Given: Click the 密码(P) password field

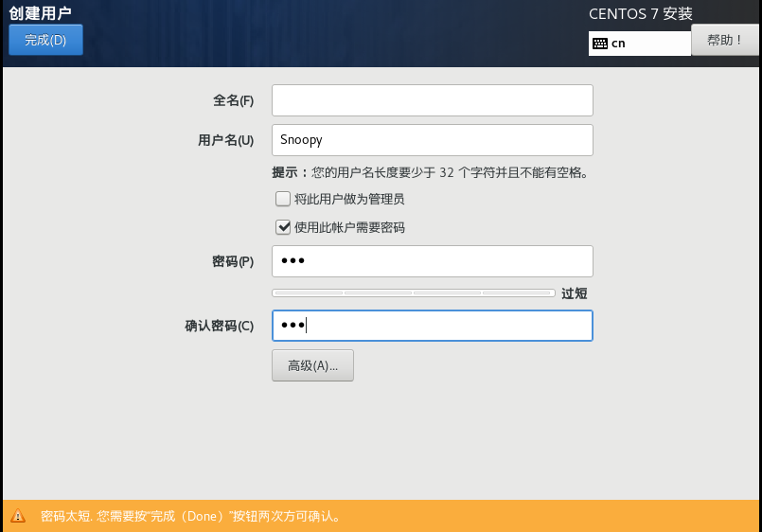Looking at the screenshot, I should 432,261.
